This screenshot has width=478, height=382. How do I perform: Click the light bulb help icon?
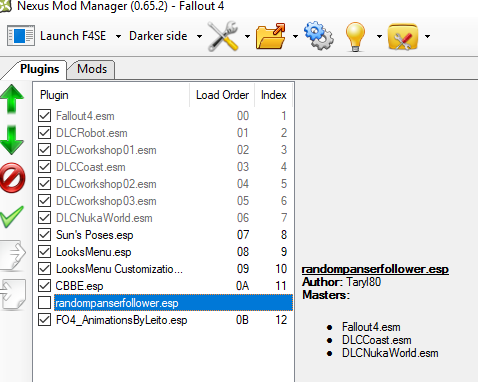click(355, 36)
